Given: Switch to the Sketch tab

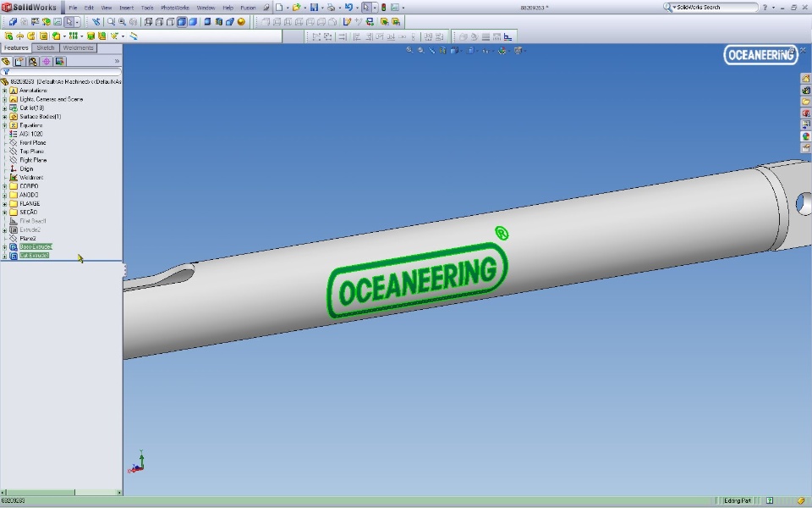Looking at the screenshot, I should point(46,47).
